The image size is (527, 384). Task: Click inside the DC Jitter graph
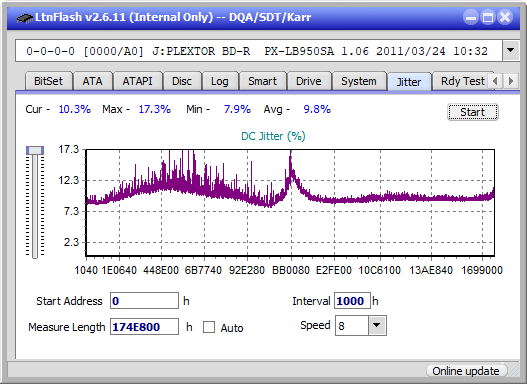[x=290, y=203]
